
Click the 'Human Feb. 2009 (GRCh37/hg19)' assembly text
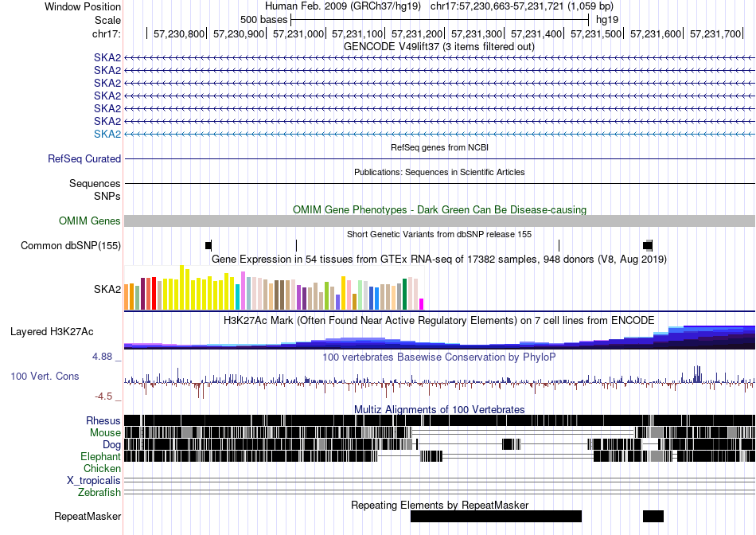click(x=343, y=6)
